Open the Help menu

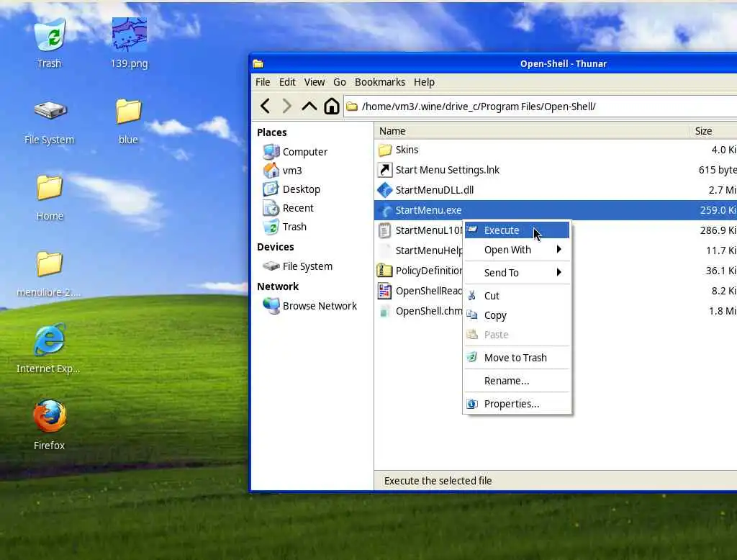point(424,82)
